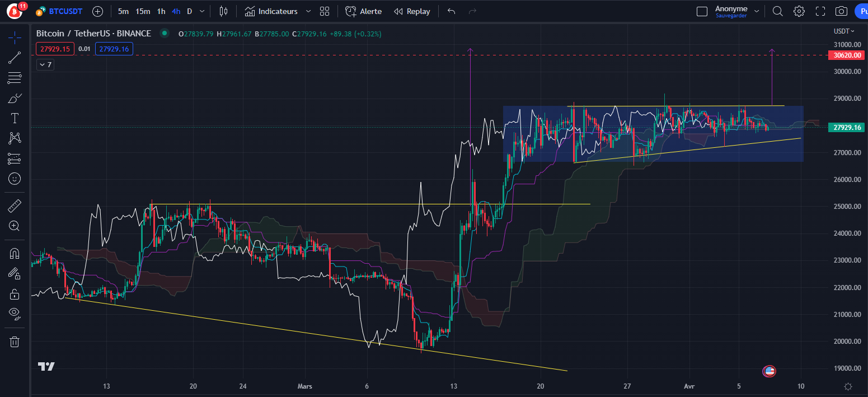Open the "7" objects dropdown on the chart

(x=45, y=64)
